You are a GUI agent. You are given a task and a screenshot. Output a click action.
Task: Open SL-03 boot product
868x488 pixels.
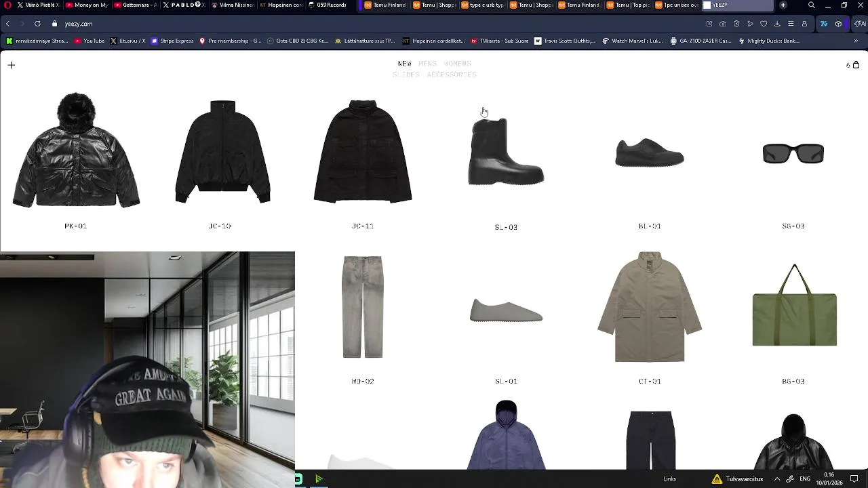click(x=506, y=151)
